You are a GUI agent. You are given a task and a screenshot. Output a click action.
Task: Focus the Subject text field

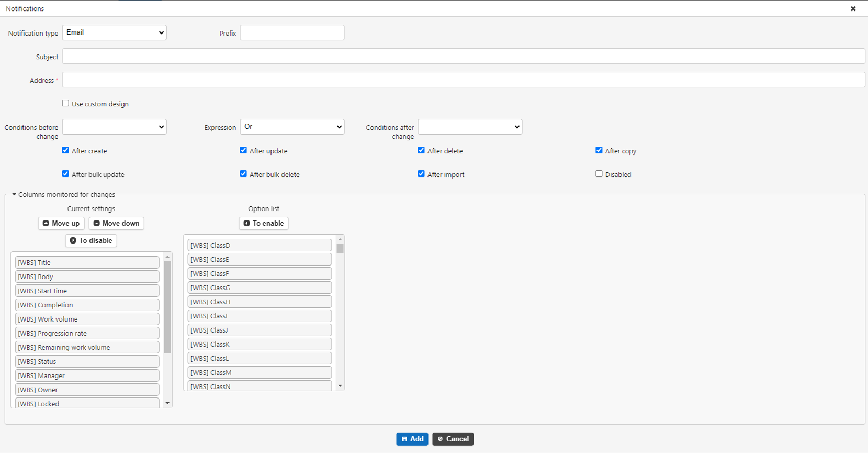point(464,56)
